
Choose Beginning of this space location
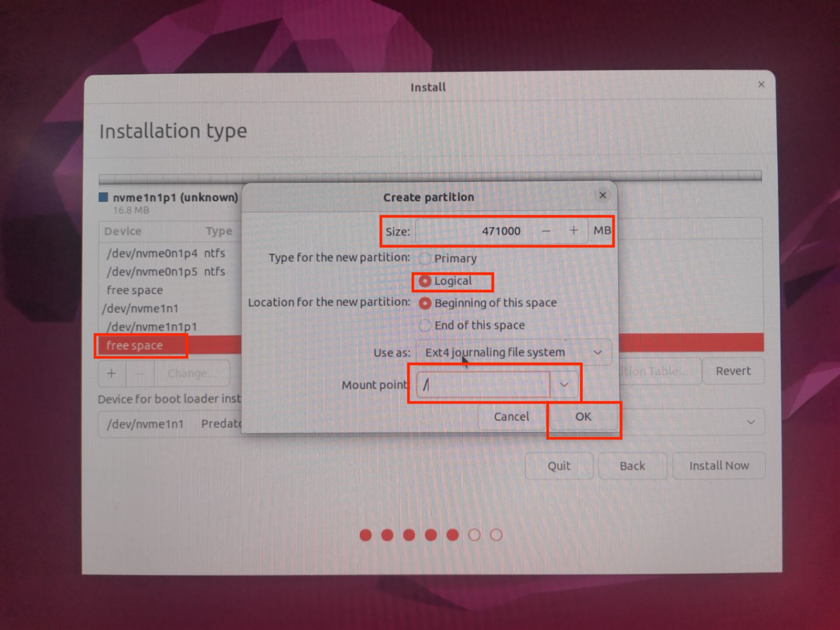(425, 303)
